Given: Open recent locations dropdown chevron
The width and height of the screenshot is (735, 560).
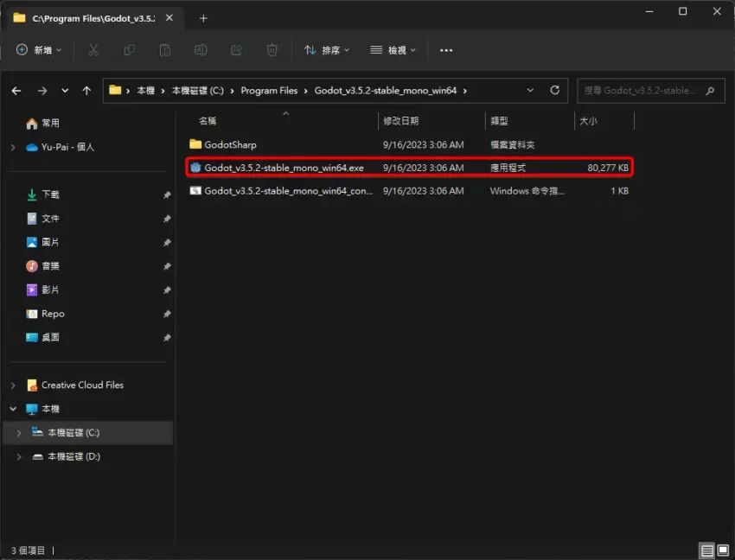Looking at the screenshot, I should [x=65, y=91].
